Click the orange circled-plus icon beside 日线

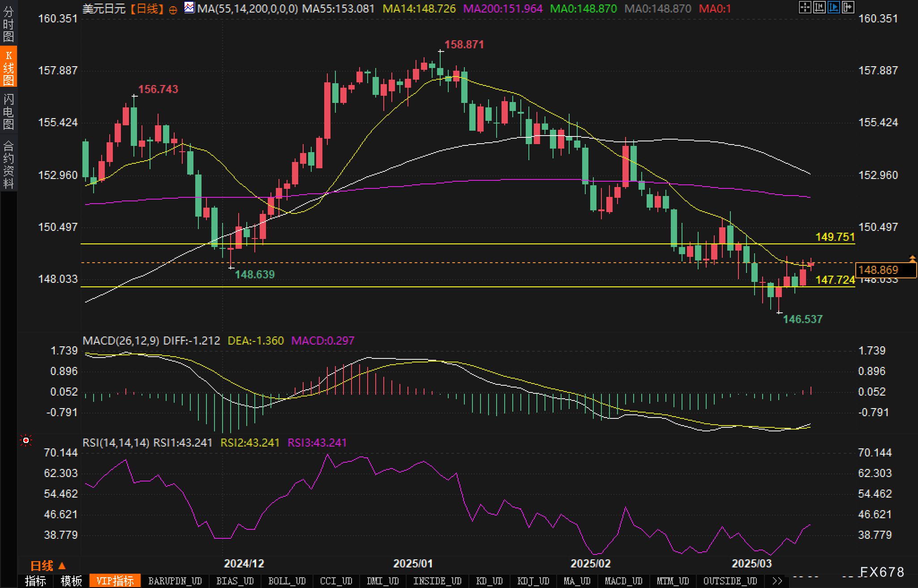[173, 10]
